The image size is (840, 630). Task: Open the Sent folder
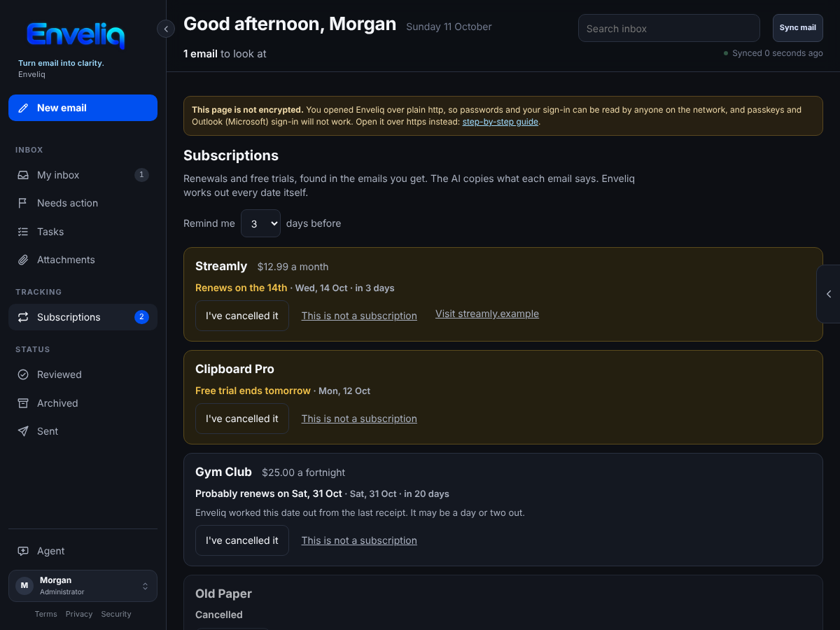click(83, 431)
